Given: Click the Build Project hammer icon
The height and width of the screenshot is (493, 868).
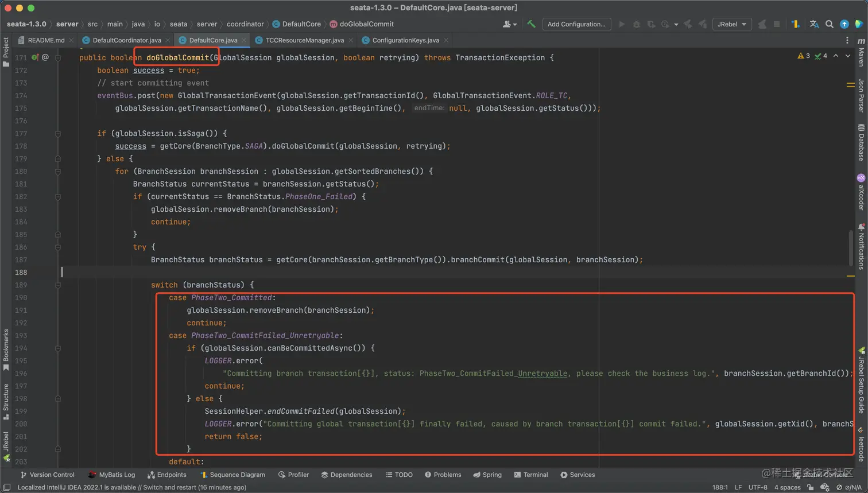Looking at the screenshot, I should tap(531, 24).
